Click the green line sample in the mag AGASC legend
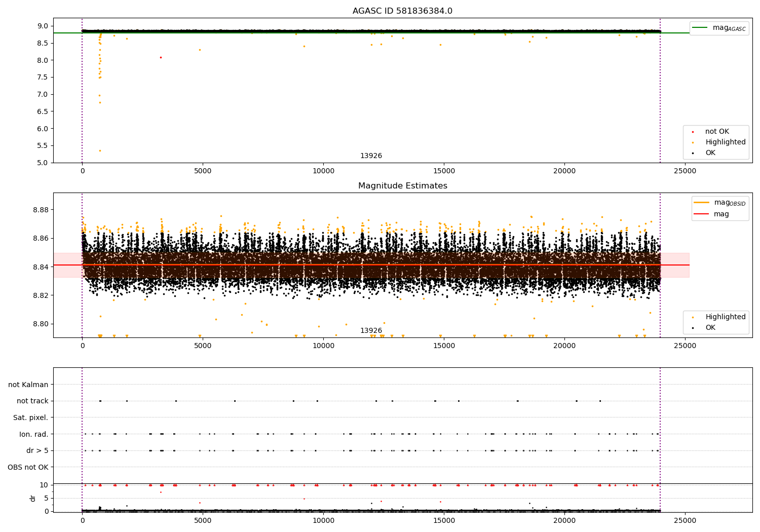760x532 pixels. (x=700, y=28)
